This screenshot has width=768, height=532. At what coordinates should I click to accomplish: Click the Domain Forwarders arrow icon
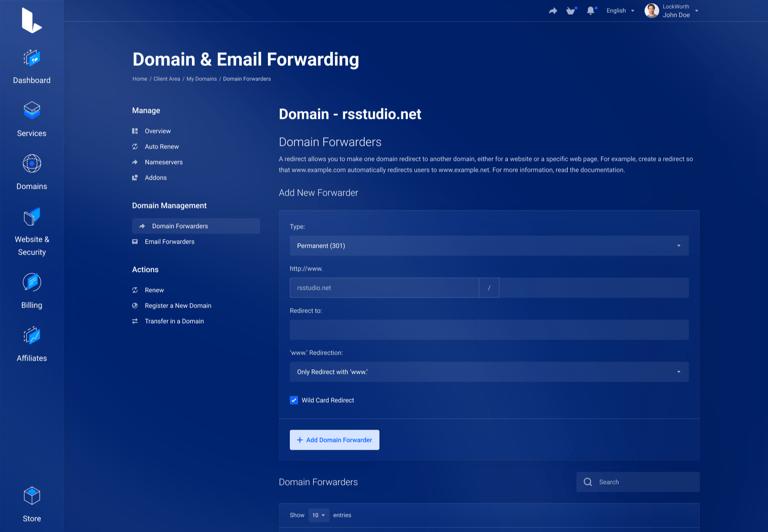tap(142, 226)
